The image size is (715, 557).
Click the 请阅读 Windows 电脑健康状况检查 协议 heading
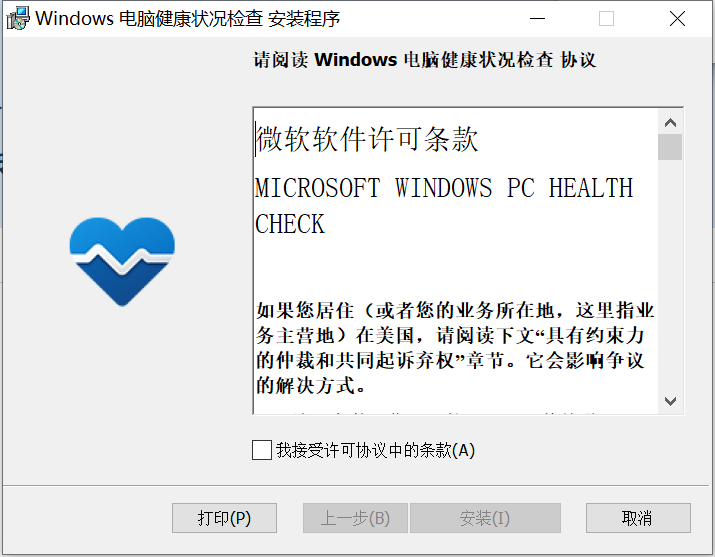click(425, 60)
